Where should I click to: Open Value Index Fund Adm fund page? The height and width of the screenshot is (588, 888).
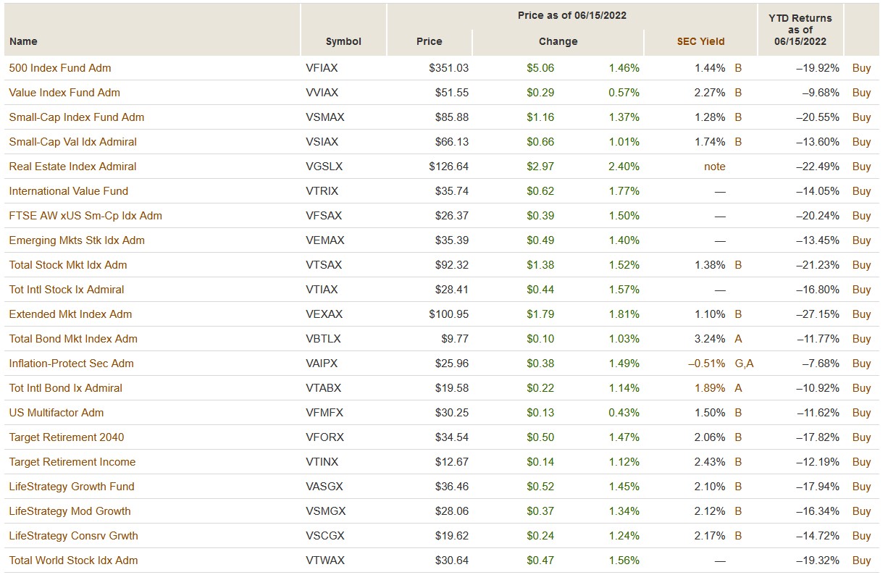(64, 93)
